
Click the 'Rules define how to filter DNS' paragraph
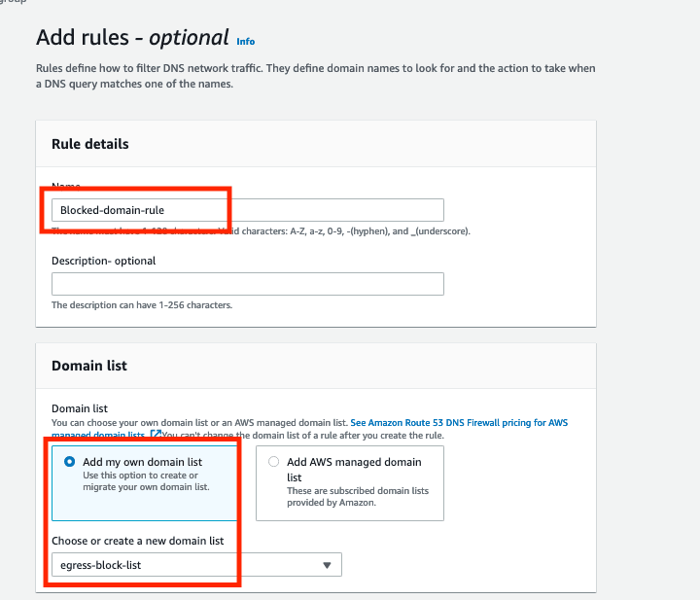[316, 76]
